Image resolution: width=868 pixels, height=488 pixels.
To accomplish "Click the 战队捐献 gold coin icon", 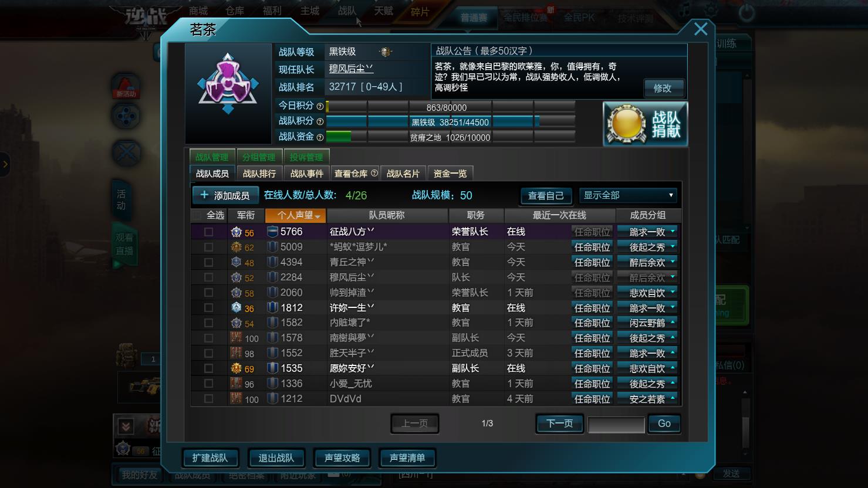I will coord(626,124).
